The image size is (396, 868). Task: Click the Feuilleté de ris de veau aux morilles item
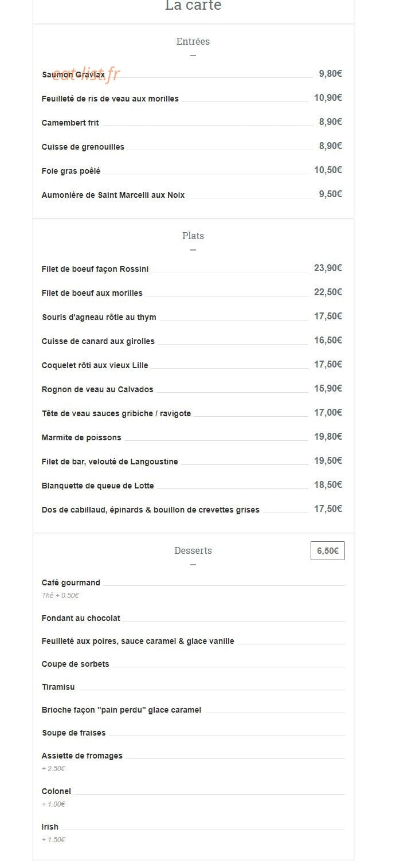point(110,99)
